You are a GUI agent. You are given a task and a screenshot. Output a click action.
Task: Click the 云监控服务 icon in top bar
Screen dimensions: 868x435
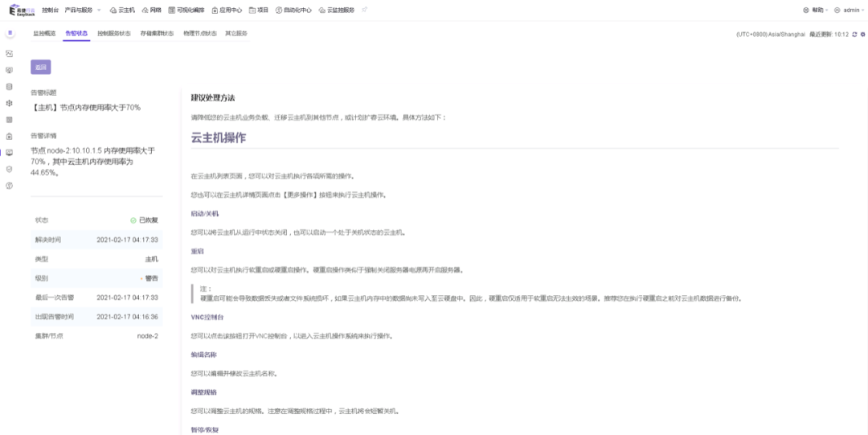322,10
